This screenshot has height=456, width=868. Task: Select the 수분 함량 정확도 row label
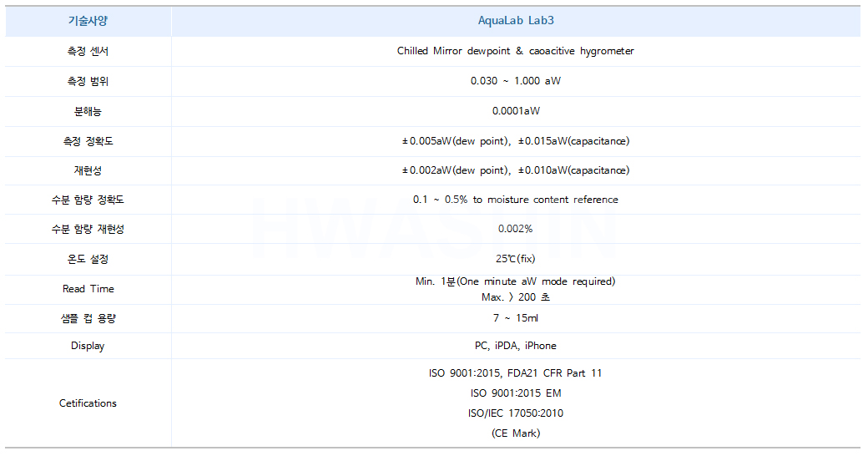(x=88, y=200)
